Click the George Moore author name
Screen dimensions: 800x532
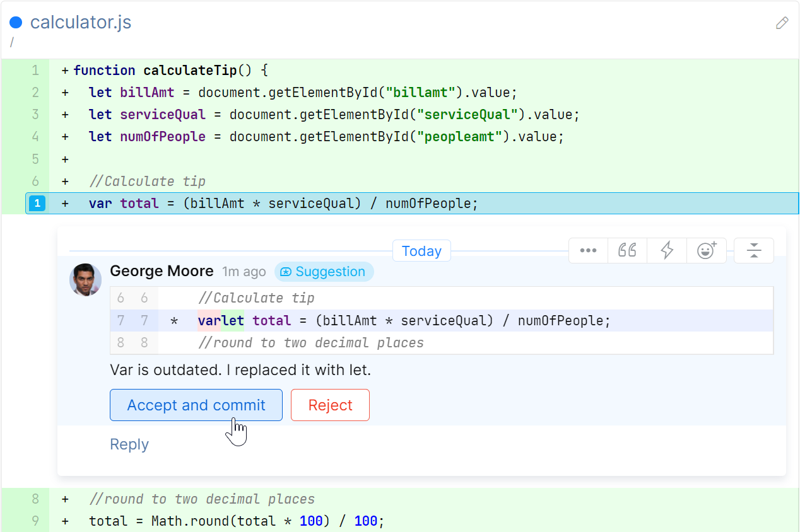click(162, 271)
